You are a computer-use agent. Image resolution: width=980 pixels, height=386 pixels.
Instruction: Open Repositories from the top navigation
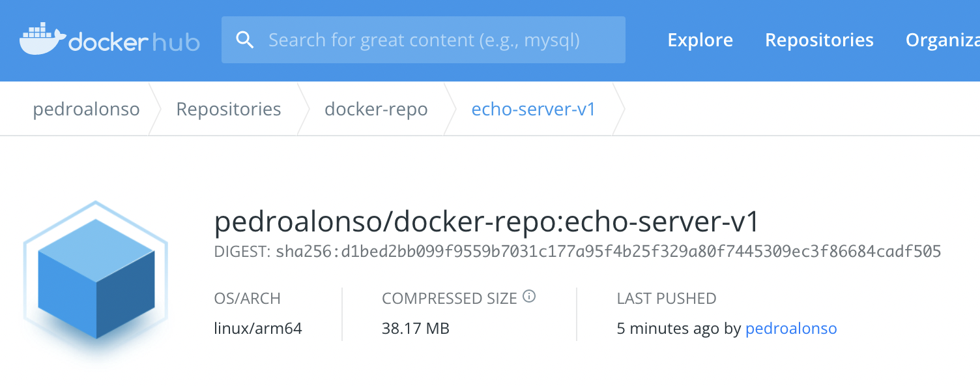point(818,40)
